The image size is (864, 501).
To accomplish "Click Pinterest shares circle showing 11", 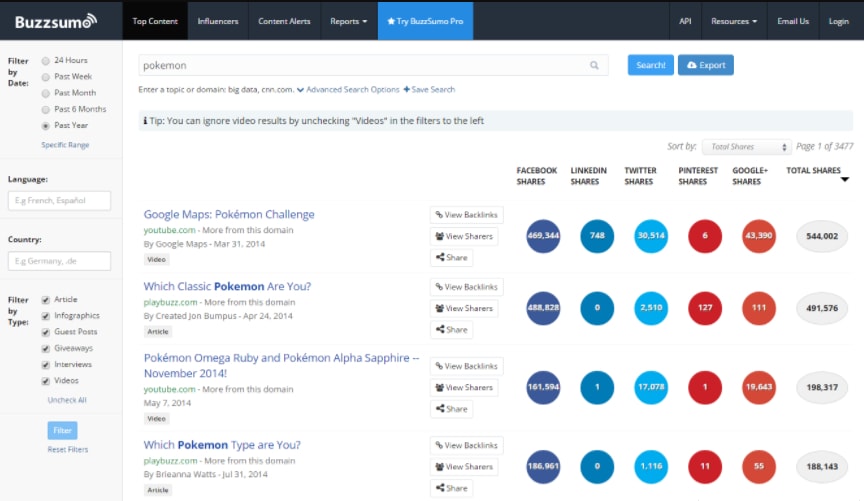I will coord(705,466).
